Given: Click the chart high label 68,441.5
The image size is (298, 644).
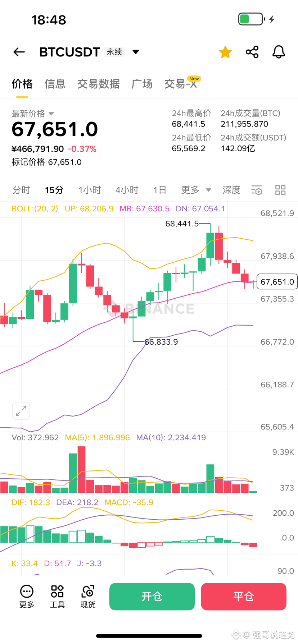Looking at the screenshot, I should [x=182, y=224].
